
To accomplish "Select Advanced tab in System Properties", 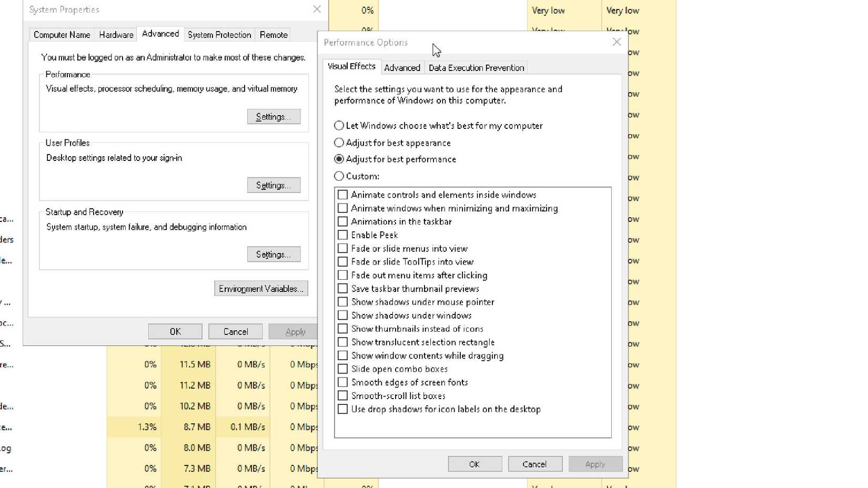I will point(160,34).
